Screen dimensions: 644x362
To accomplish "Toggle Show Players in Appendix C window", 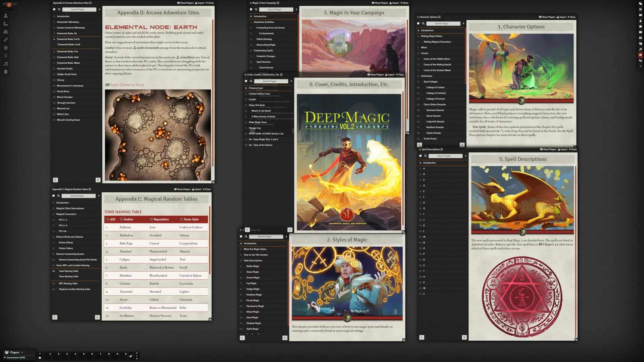I will pos(182,189).
